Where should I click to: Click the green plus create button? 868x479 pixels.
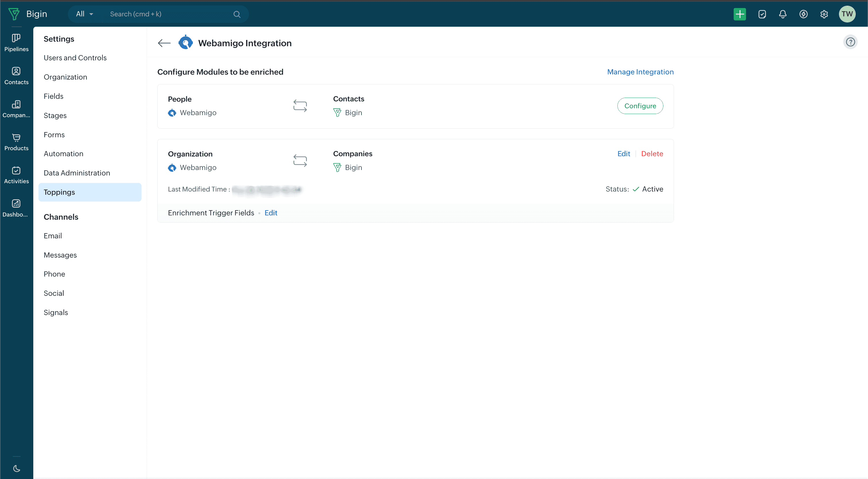[739, 14]
